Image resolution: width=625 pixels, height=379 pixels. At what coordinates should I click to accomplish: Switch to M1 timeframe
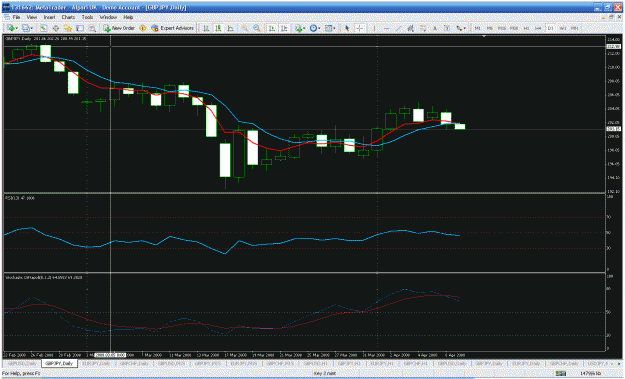coord(477,28)
